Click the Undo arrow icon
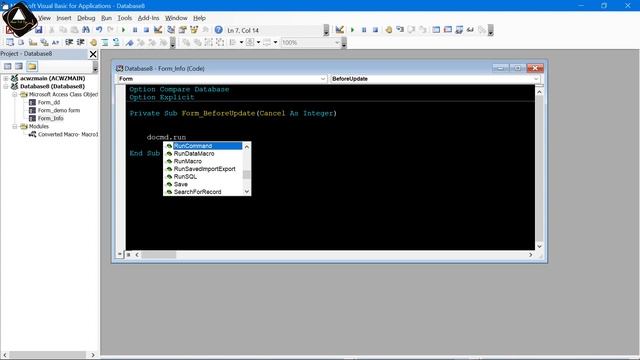 click(99, 30)
